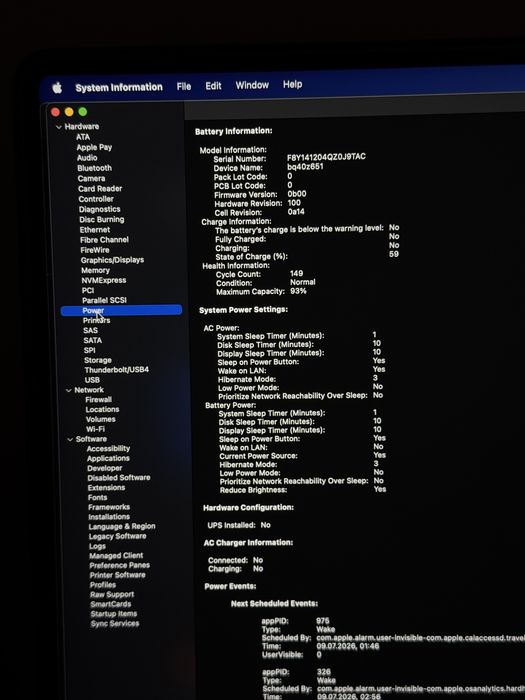Select Graphics/Displays in the sidebar
The image size is (525, 700).
112,260
